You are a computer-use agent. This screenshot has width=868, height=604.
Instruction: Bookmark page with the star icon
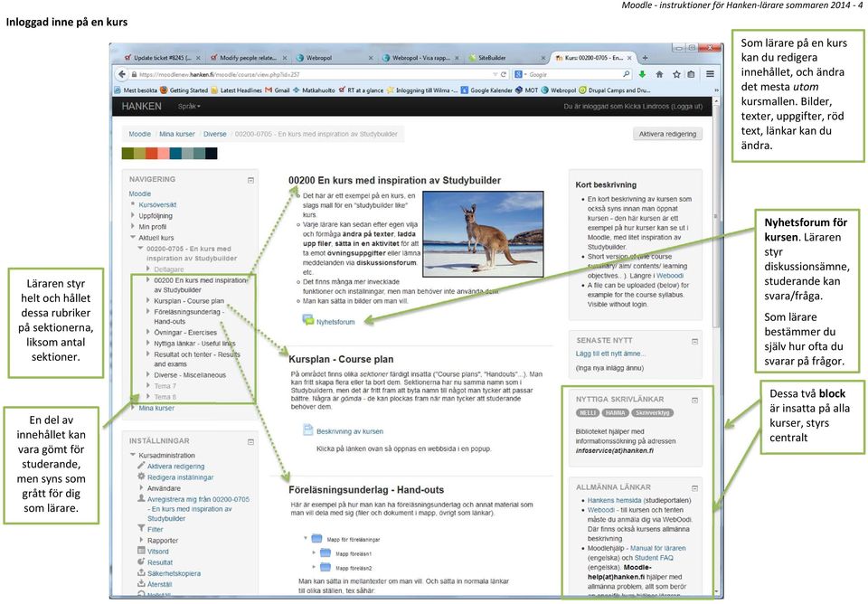676,74
